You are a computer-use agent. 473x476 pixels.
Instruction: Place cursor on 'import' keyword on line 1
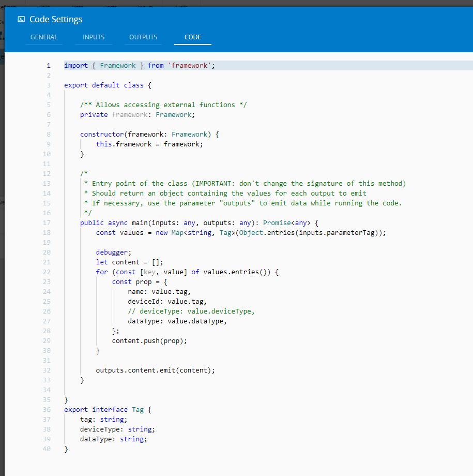click(76, 66)
